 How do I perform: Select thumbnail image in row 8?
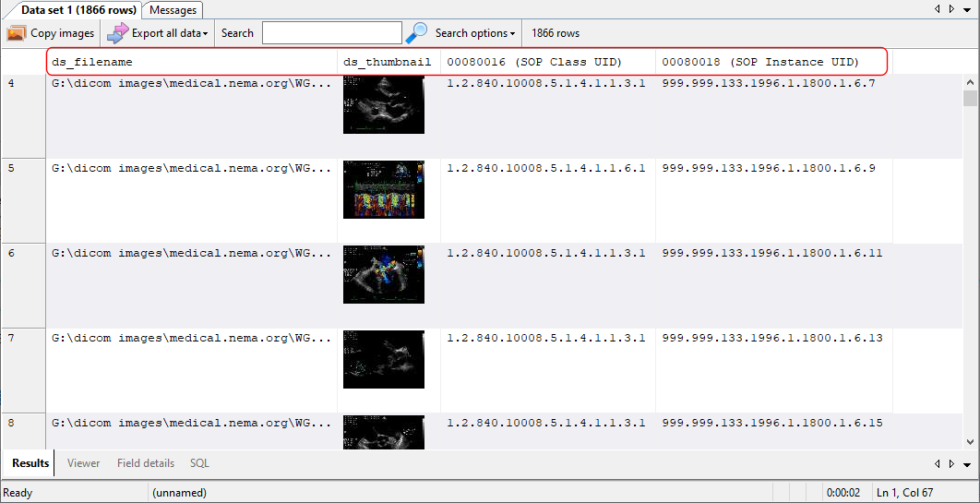[384, 432]
